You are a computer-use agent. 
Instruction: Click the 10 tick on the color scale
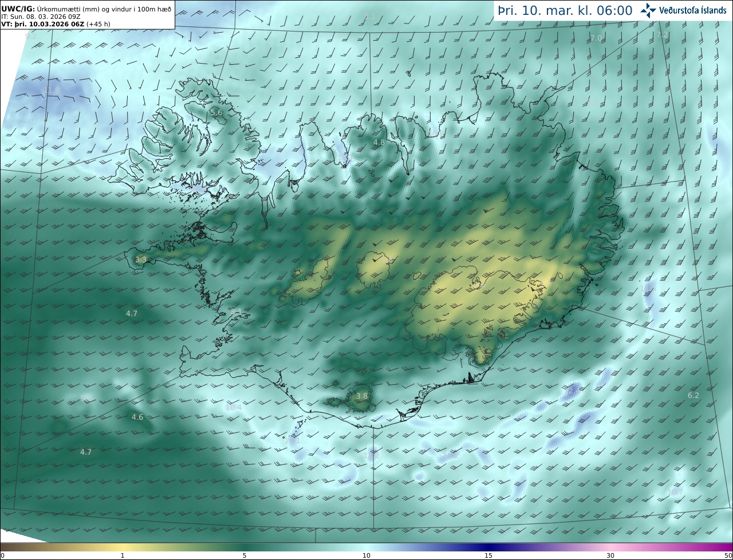click(x=366, y=555)
